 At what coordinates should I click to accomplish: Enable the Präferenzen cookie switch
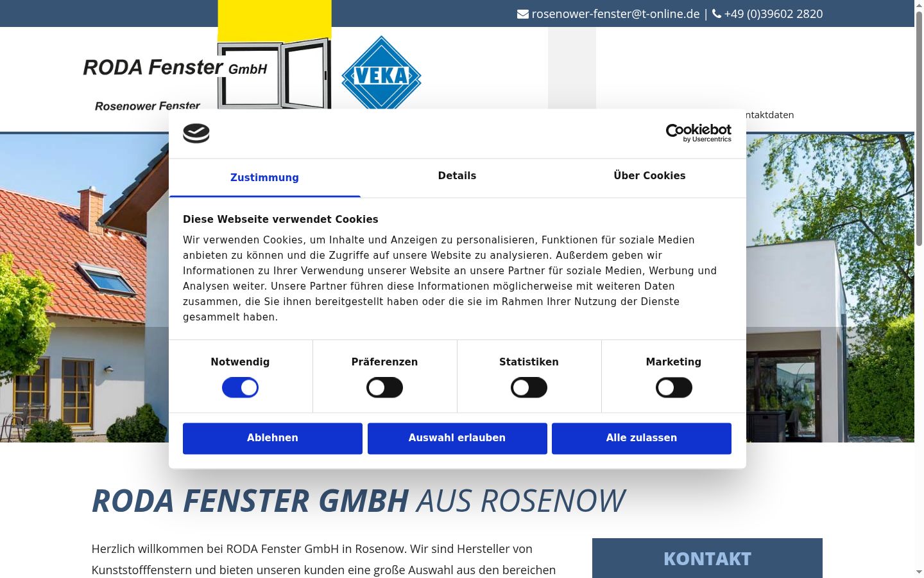[x=384, y=388]
